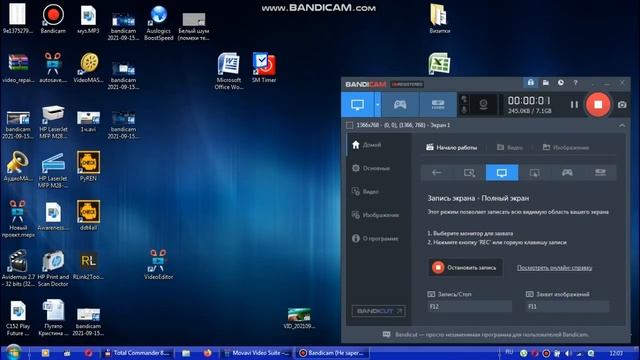Select the Microsoft Office Word desktop icon
Viewport: 640px width, 360px height.
click(x=229, y=71)
